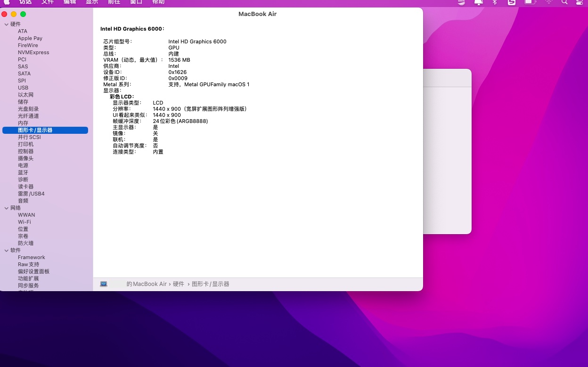Click the computer icon in path bar
The height and width of the screenshot is (367, 588).
104,284
